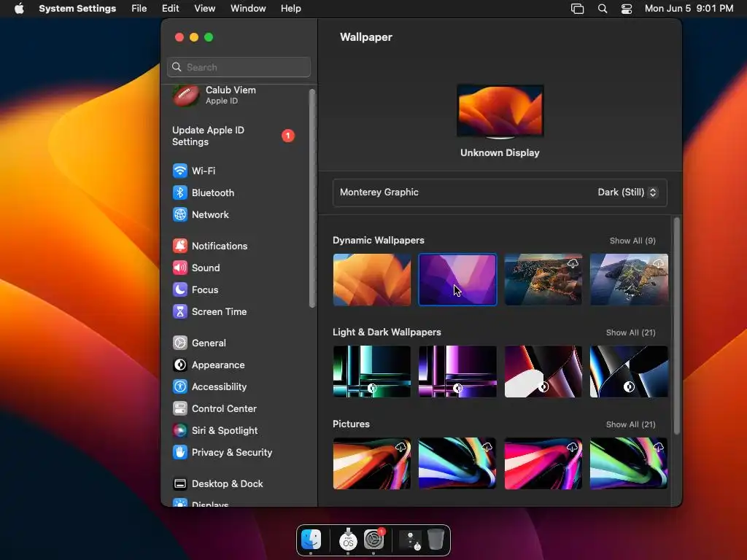This screenshot has height=560, width=747.
Task: Open the Help menu
Action: tap(290, 9)
